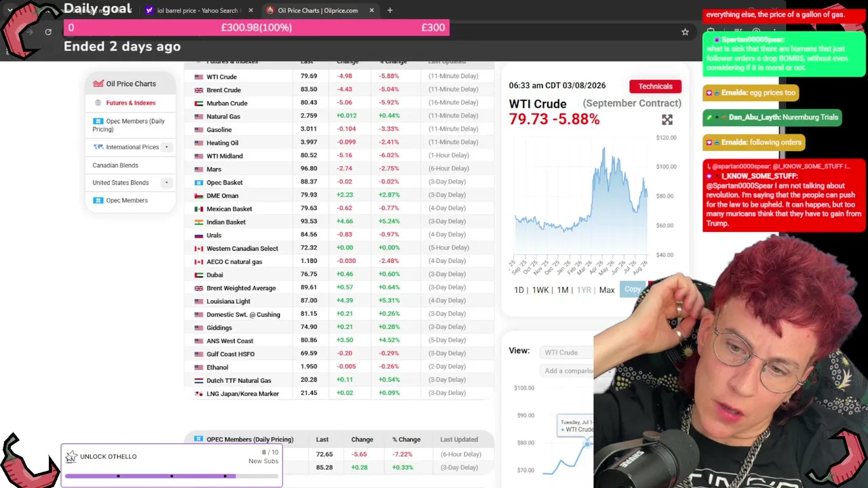The height and width of the screenshot is (488, 868).
Task: Open Opec Members (Daily Pricing) in sidebar
Action: click(129, 125)
